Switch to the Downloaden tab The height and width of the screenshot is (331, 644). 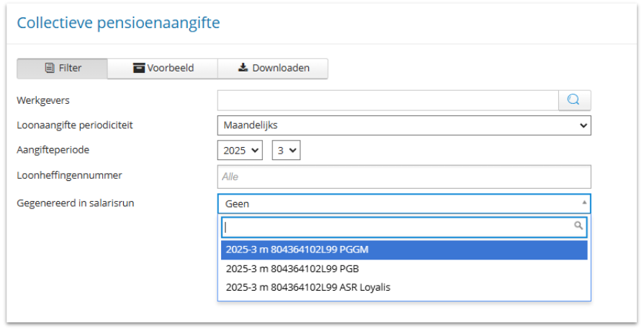coord(273,69)
